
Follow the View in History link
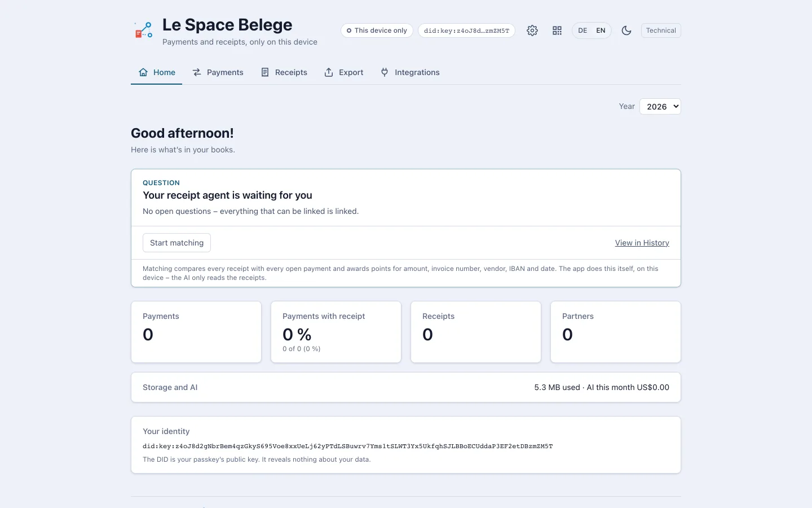[x=642, y=243]
